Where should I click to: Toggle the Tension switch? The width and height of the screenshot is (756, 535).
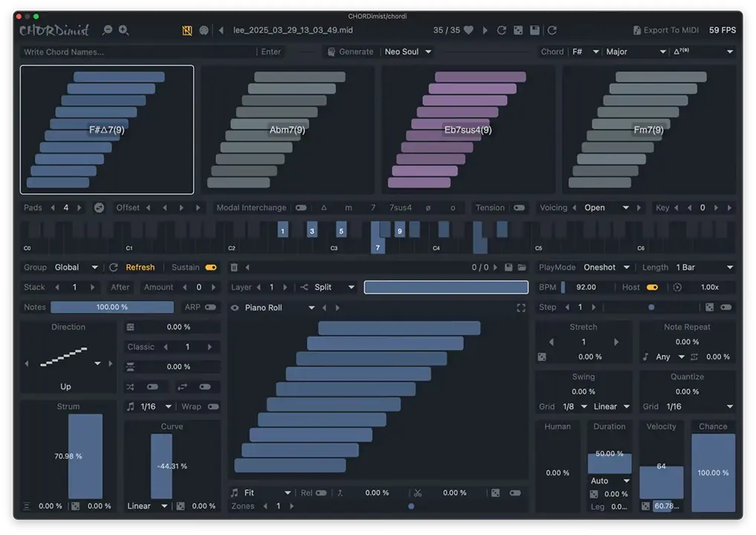click(519, 208)
